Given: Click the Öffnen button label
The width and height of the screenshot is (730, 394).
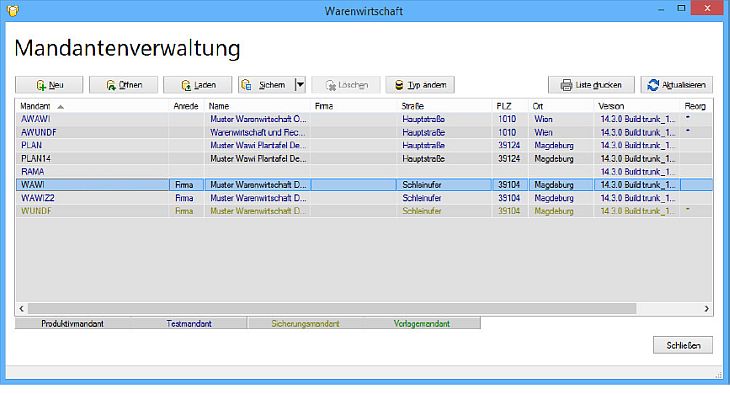Looking at the screenshot, I should click(x=130, y=85).
